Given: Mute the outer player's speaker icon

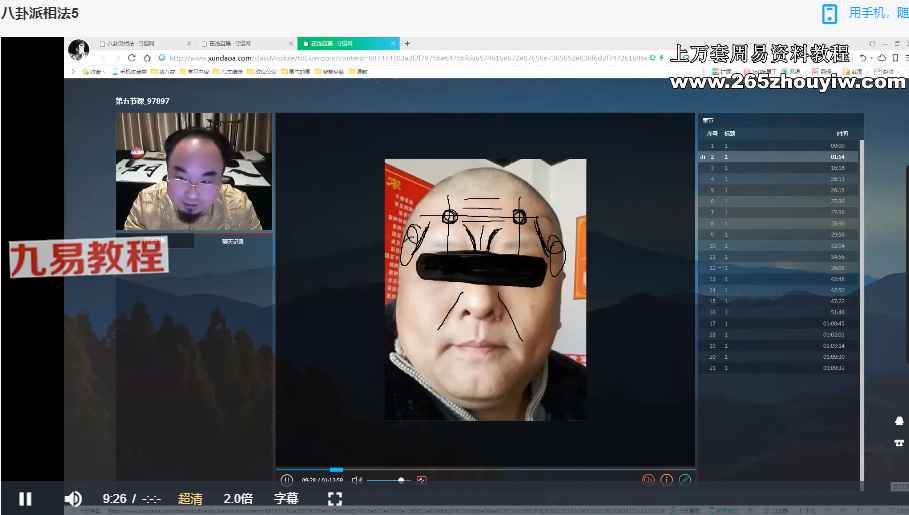Looking at the screenshot, I should click(73, 499).
